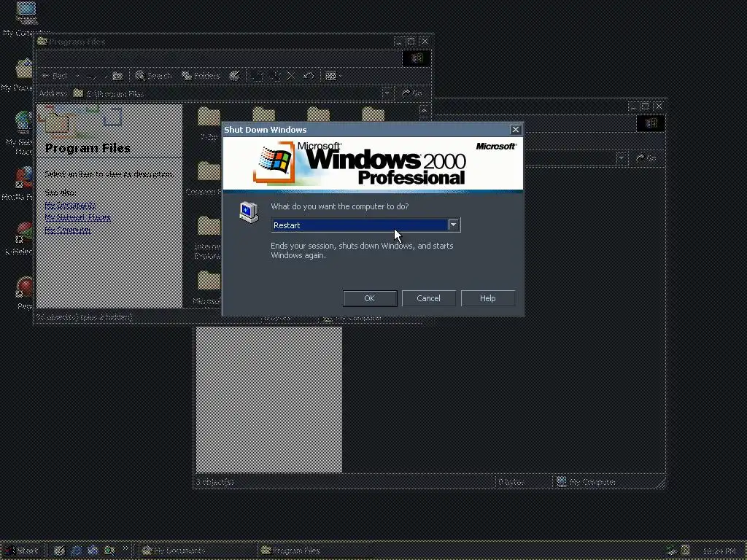The height and width of the screenshot is (560, 747).
Task: Go up one folder level in Program Files
Action: tap(117, 76)
